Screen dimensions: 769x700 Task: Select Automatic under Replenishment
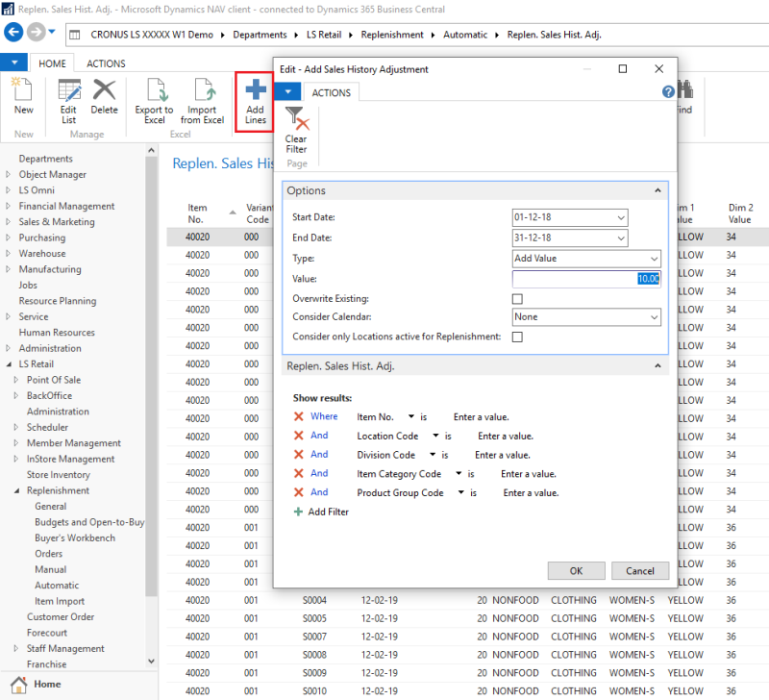tap(57, 586)
